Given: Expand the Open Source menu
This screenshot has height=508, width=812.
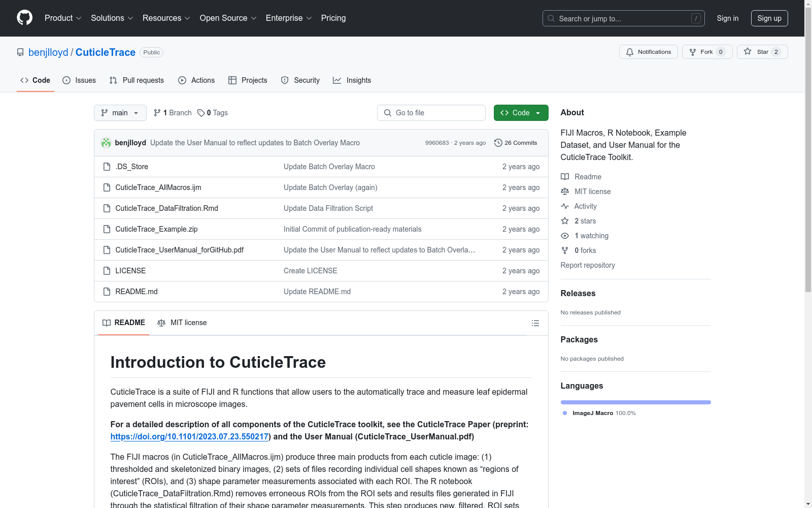Looking at the screenshot, I should [x=228, y=18].
